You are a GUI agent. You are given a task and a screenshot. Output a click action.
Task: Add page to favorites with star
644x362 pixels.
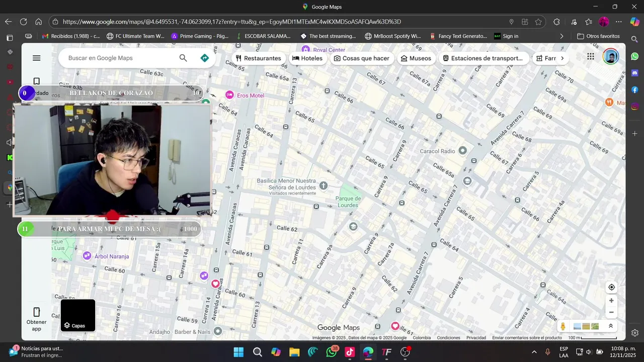(x=538, y=22)
